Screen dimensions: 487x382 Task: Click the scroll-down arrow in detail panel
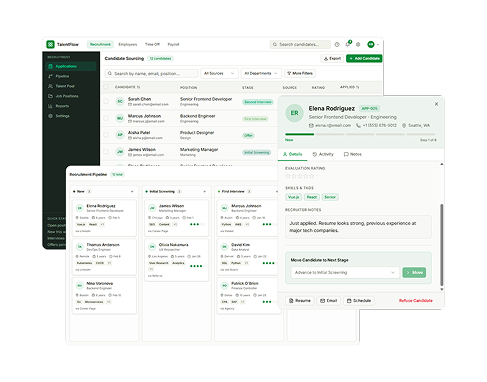click(442, 289)
